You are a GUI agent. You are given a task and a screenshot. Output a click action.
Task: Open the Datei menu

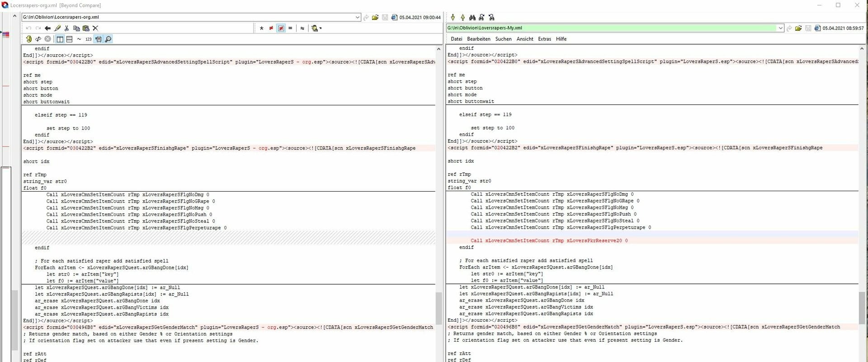[457, 39]
